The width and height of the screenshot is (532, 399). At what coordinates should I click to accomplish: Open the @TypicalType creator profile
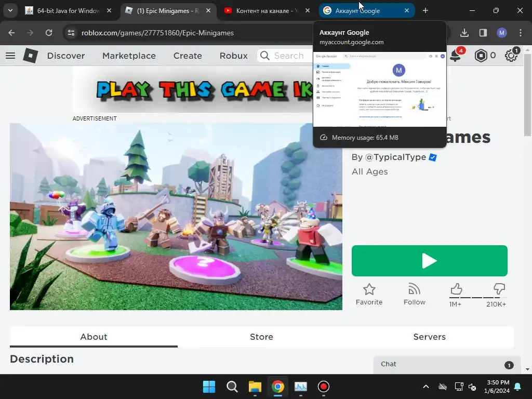[395, 157]
